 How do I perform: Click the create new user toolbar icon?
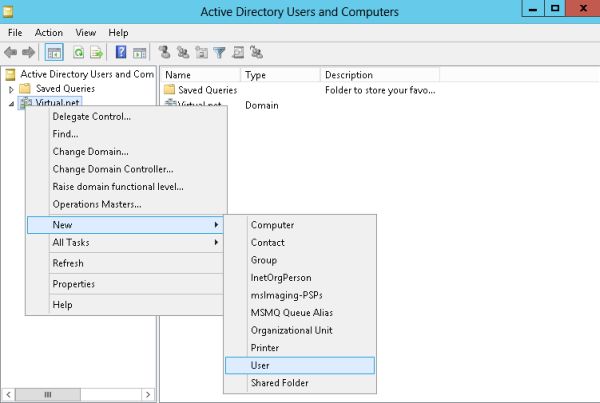pyautogui.click(x=165, y=52)
